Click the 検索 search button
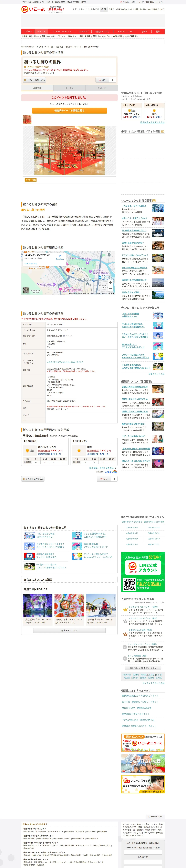 tap(104, 9)
